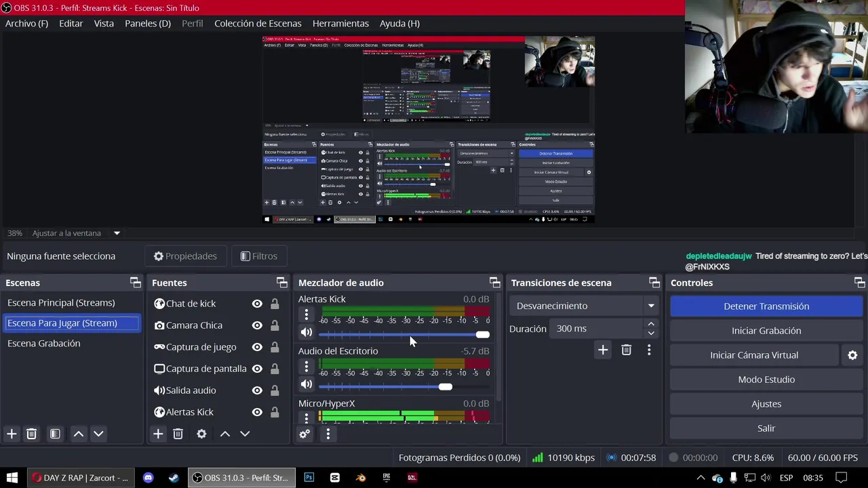The image size is (868, 488).
Task: Open Colección de Escenas menu
Action: (x=258, y=23)
